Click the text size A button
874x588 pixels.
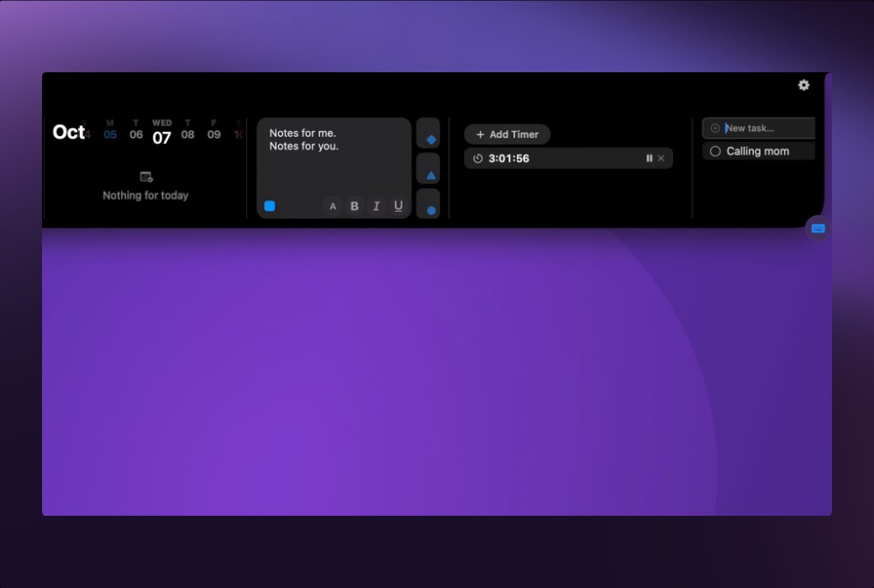point(333,206)
